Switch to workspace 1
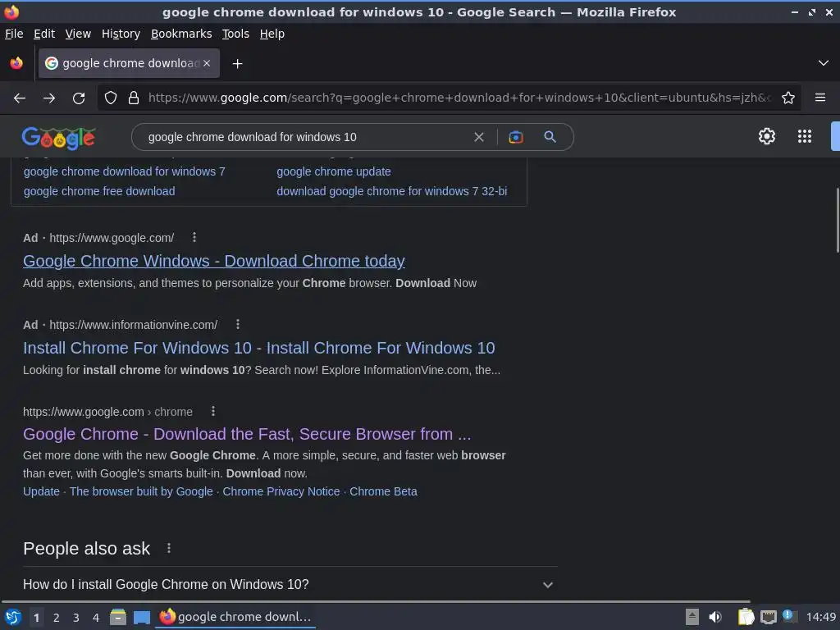 point(36,618)
